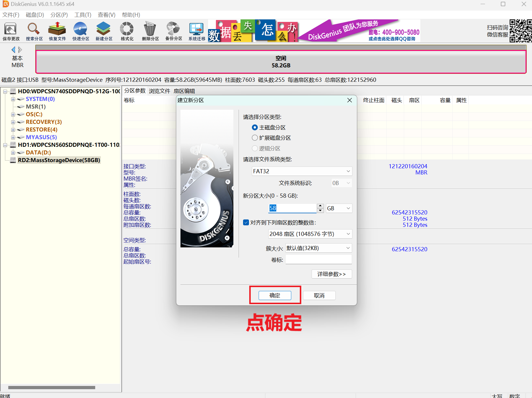This screenshot has height=398, width=532.
Task: Click the 取消 cancel button
Action: (319, 295)
